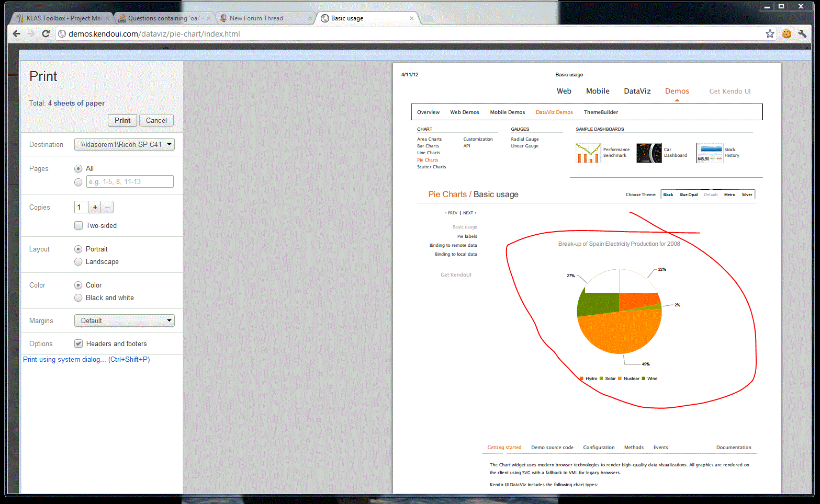This screenshot has height=504, width=820.
Task: Choose the Metro theme
Action: click(729, 194)
